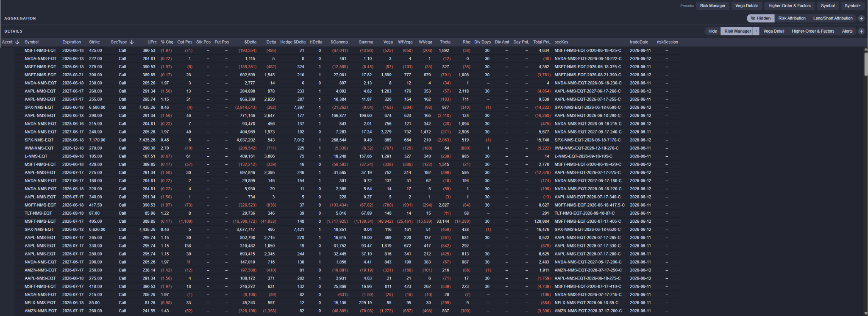Switch aggregation to Risk Attribution tab
Screen dimensions: 868x316
[x=792, y=18]
